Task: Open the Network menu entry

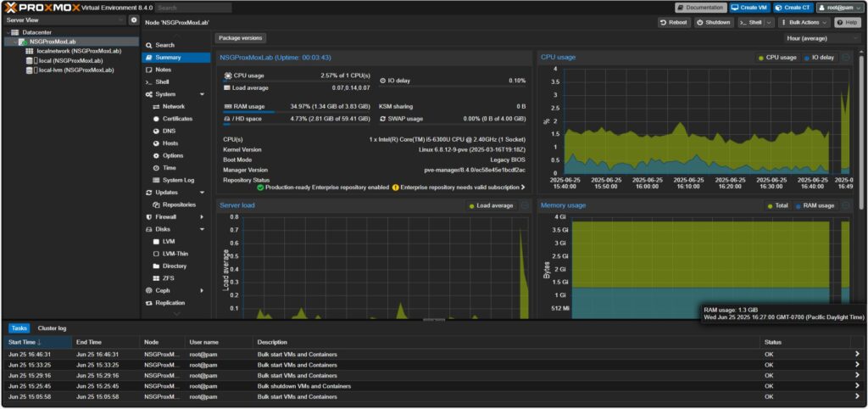Action: click(x=175, y=106)
